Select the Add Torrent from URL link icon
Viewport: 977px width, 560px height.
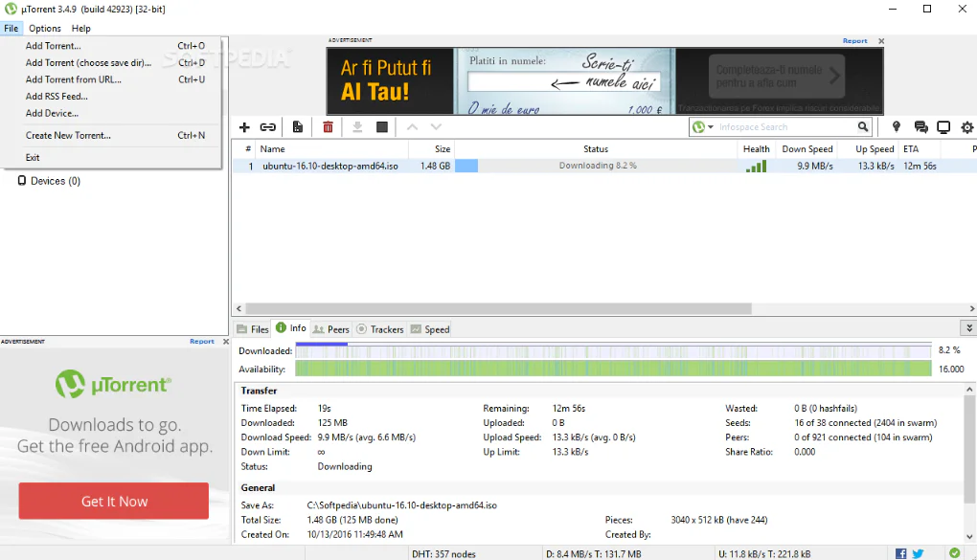coord(267,127)
